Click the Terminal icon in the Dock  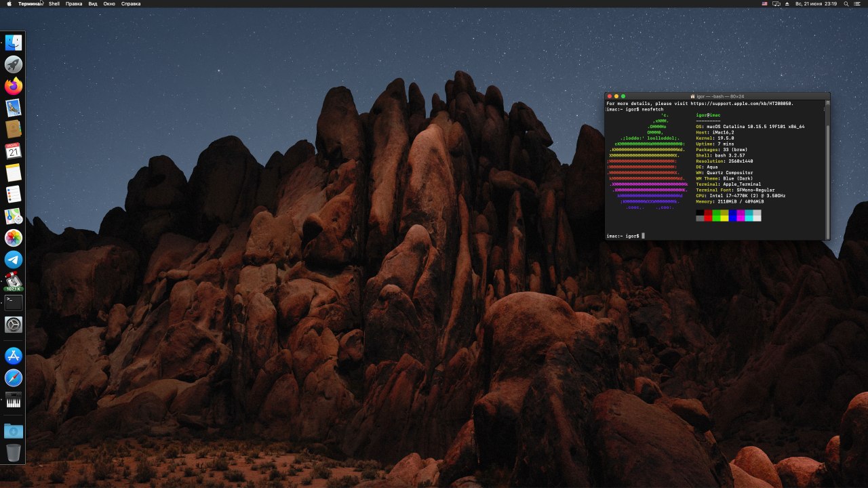click(14, 303)
